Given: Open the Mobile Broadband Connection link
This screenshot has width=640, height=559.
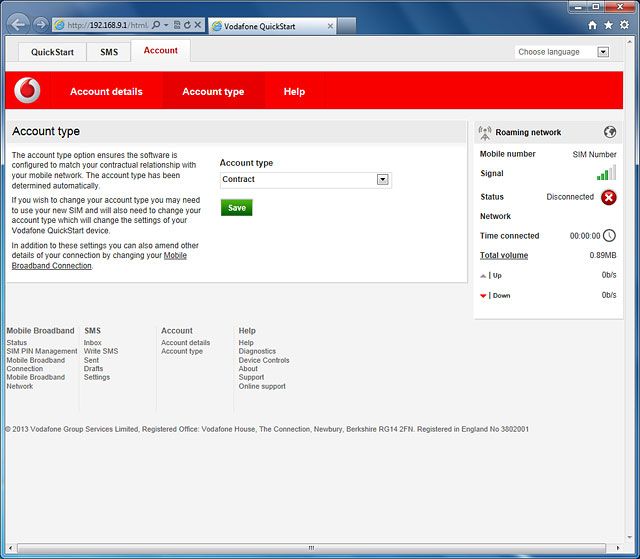Looking at the screenshot, I should click(x=99, y=260).
